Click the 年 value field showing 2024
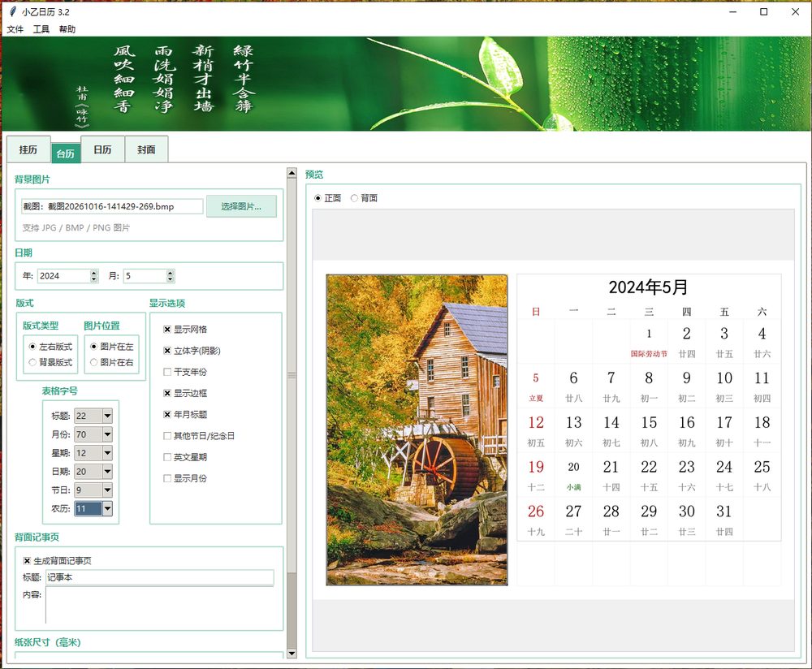 point(64,276)
